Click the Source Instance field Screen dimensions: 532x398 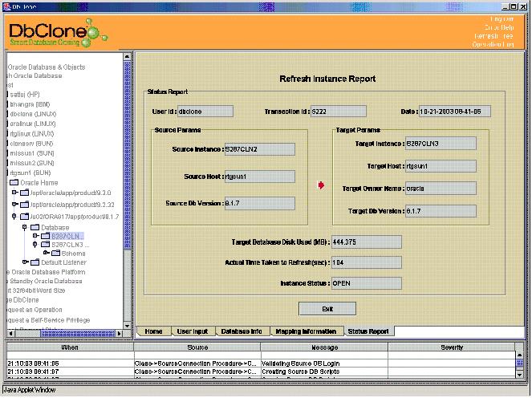(x=260, y=149)
